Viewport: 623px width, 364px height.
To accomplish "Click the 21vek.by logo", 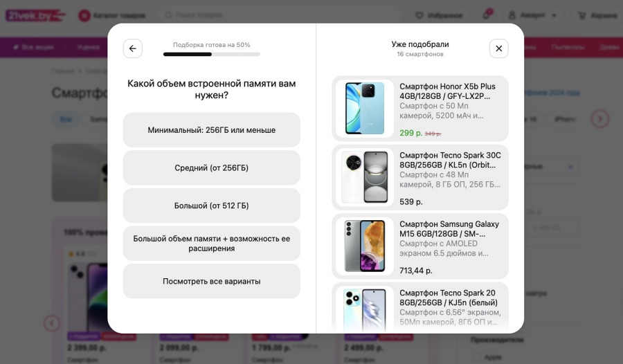I will 35,15.
